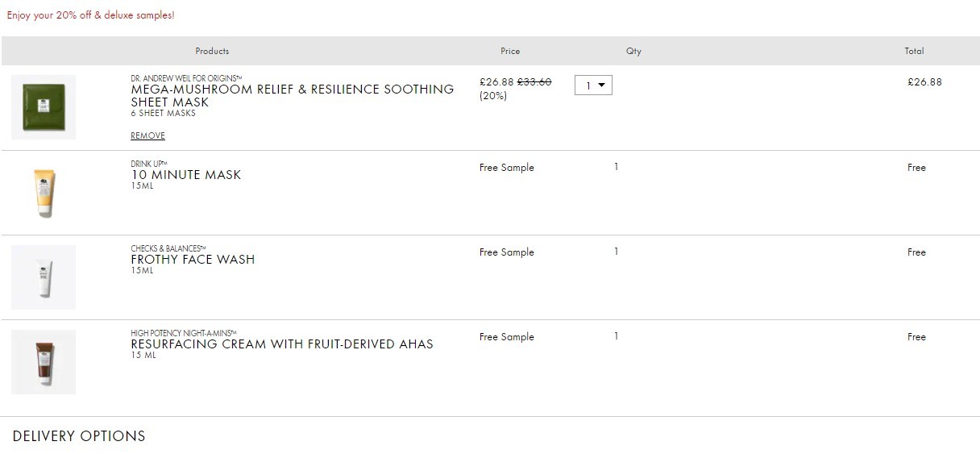
Task: Select the 10 Minute Mask product name
Action: tap(186, 175)
